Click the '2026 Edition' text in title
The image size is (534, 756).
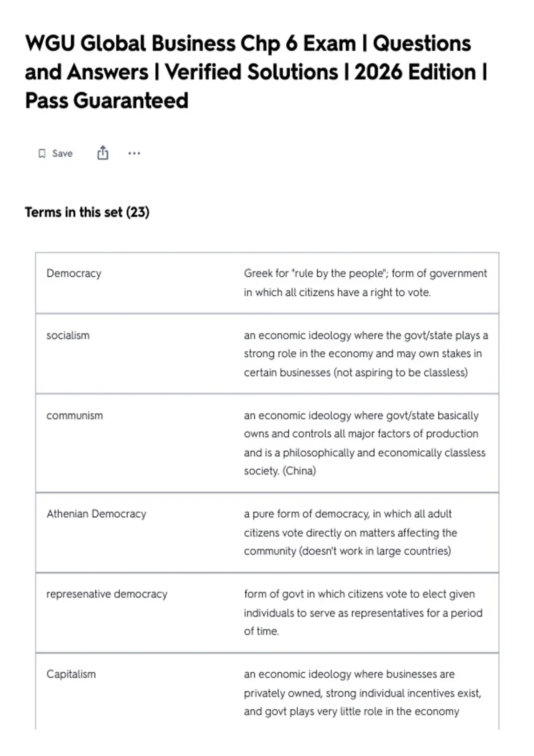(415, 72)
